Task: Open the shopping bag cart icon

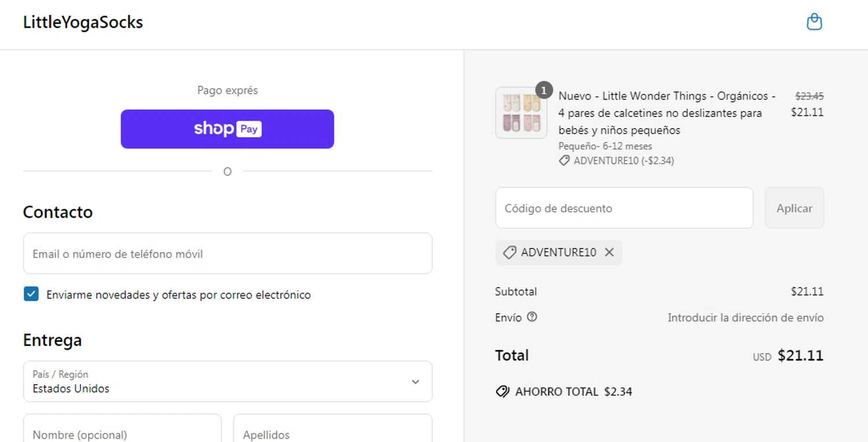Action: 814,22
